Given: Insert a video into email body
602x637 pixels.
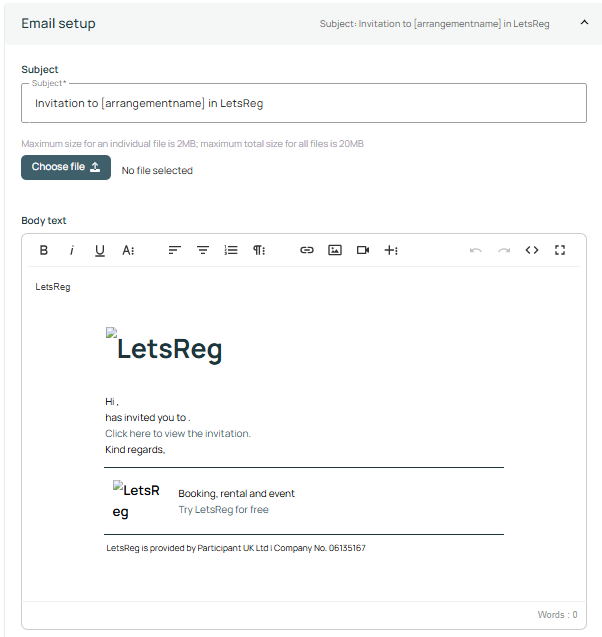Looking at the screenshot, I should click(x=363, y=250).
